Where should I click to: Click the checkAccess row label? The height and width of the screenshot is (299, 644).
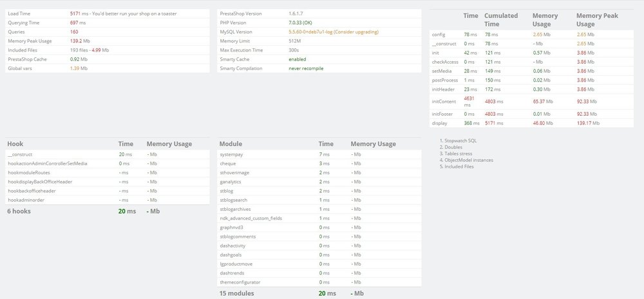[444, 62]
